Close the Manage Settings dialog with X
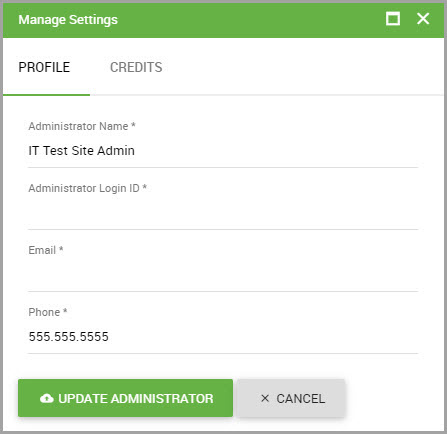The image size is (447, 434). (423, 19)
